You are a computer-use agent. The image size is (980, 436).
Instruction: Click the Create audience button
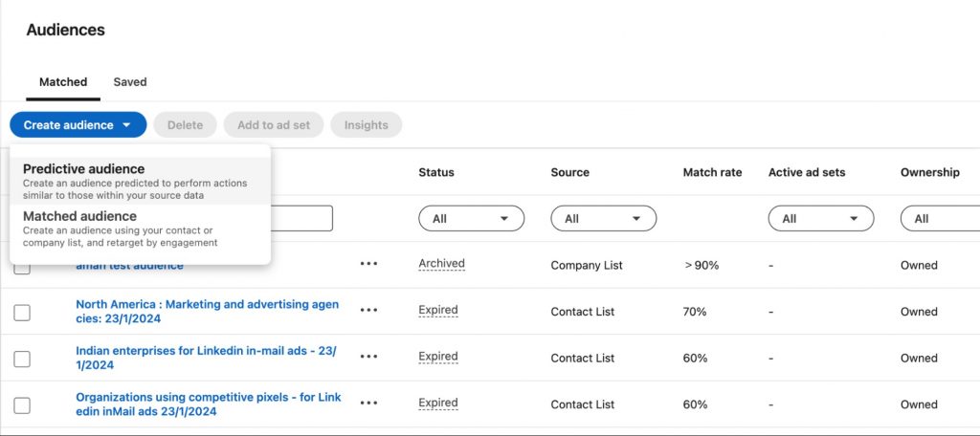click(x=78, y=125)
